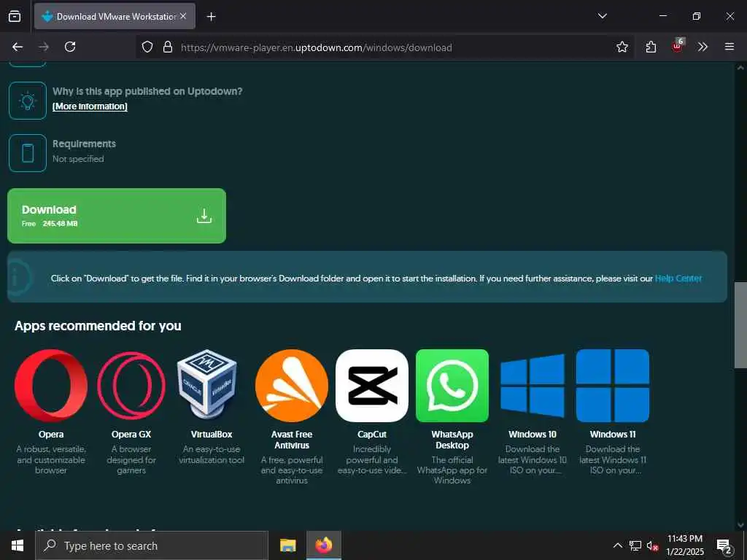747x560 pixels.
Task: Click 'Why is this app published on Uptodown?' text
Action: 147,91
